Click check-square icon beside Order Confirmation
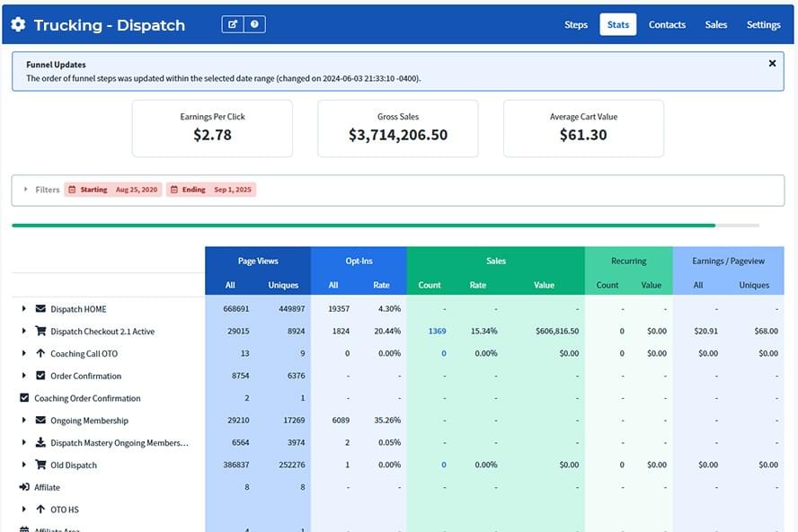Screen dimensions: 798x532 [x=40, y=376]
